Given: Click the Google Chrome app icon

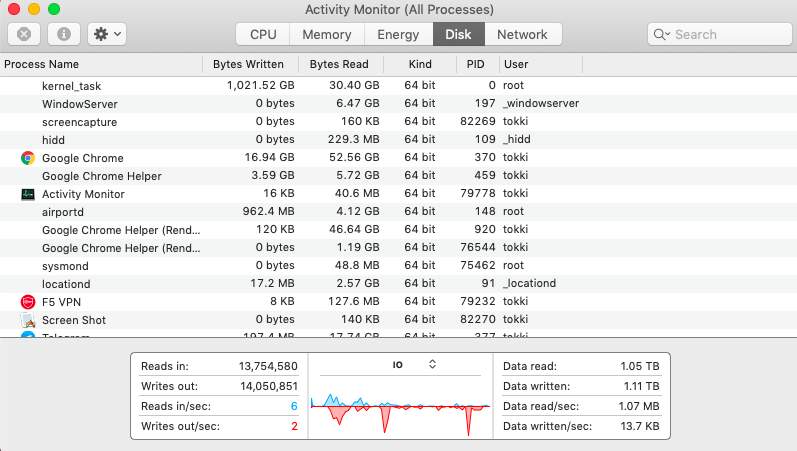Looking at the screenshot, I should pos(28,158).
